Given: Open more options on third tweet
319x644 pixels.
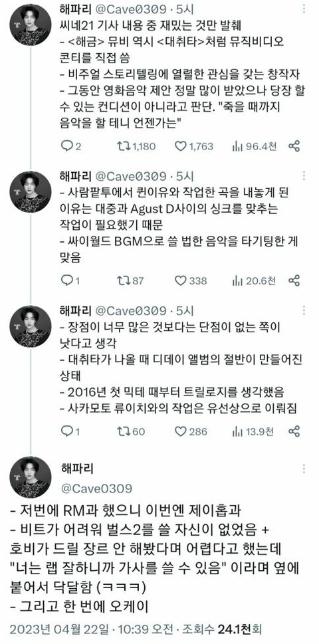Looking at the screenshot, I should coord(304,310).
